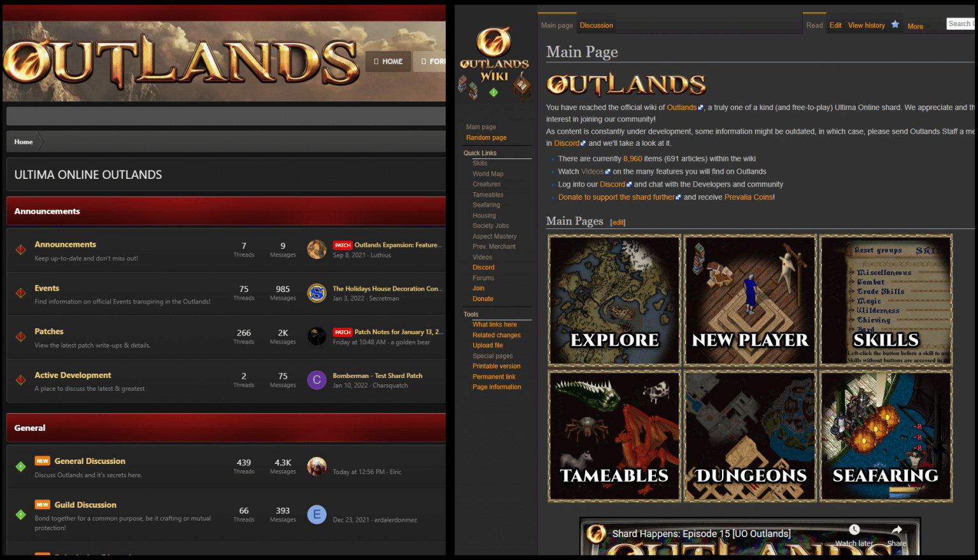This screenshot has height=560, width=978.
Task: Open the Random page link
Action: (x=486, y=137)
